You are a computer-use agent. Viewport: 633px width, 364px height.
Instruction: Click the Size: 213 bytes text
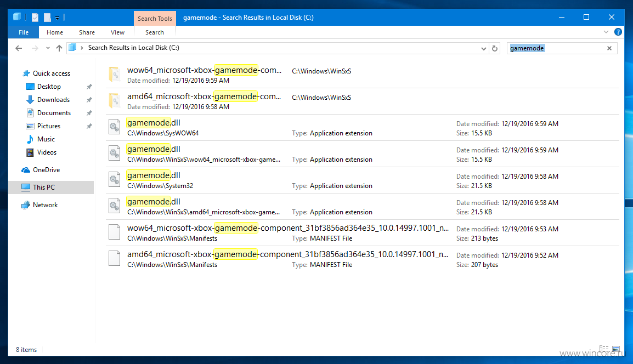click(477, 238)
